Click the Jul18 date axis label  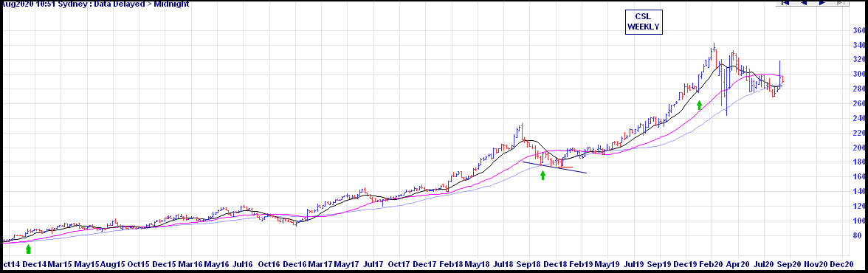(x=503, y=265)
